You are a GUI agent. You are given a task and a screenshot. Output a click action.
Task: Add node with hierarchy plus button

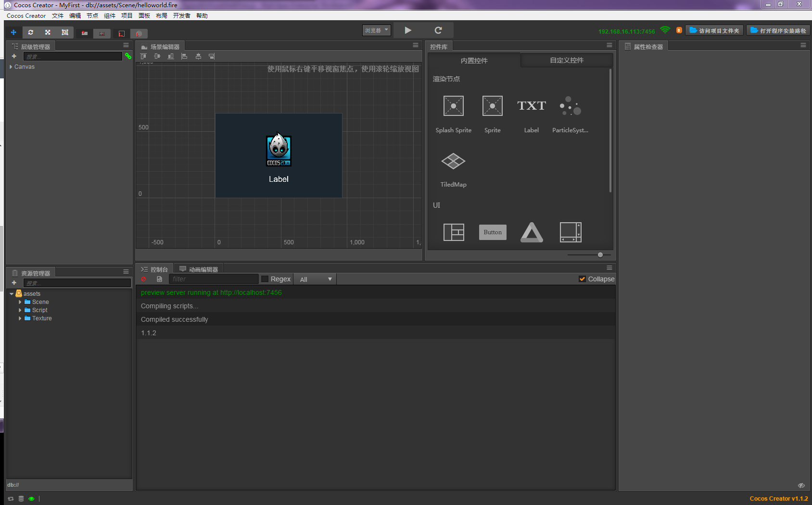[x=14, y=56]
